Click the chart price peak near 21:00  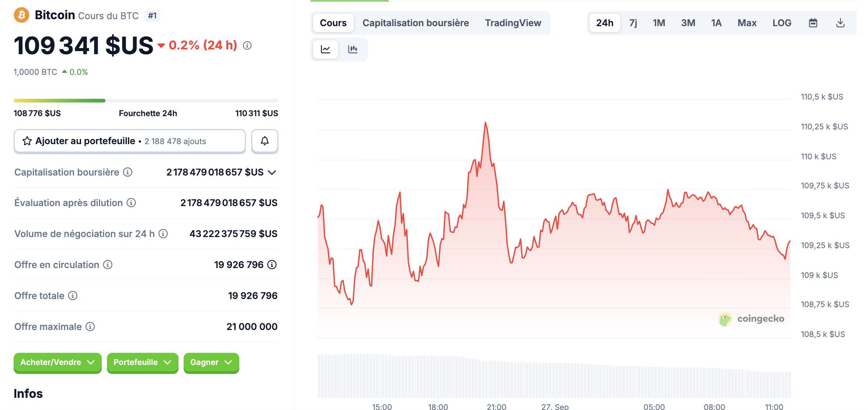[485, 123]
